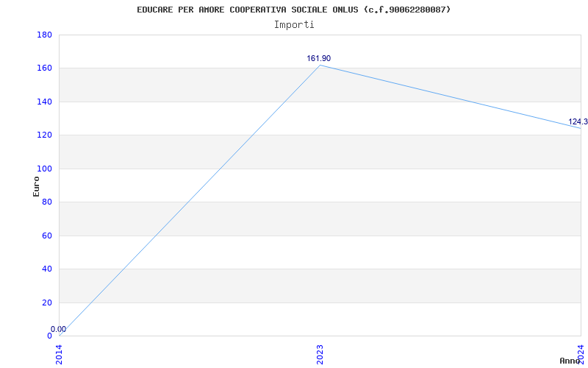The height and width of the screenshot is (368, 588).
Task: Click the 20 y-axis tick label
Action: (x=47, y=302)
